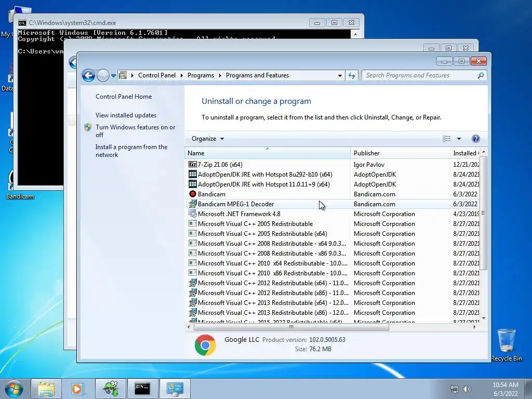
Task: Click the Bandicam desktop shortcut label
Action: click(20, 196)
